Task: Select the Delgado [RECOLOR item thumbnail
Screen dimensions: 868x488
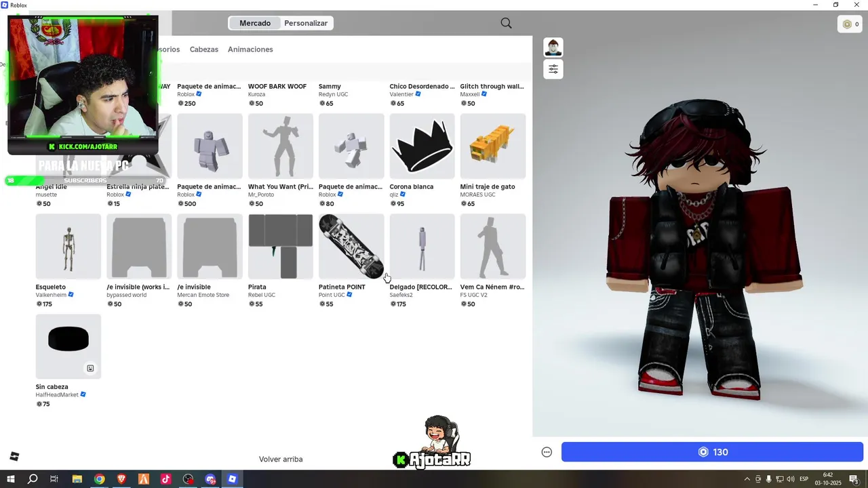Action: [x=422, y=247]
